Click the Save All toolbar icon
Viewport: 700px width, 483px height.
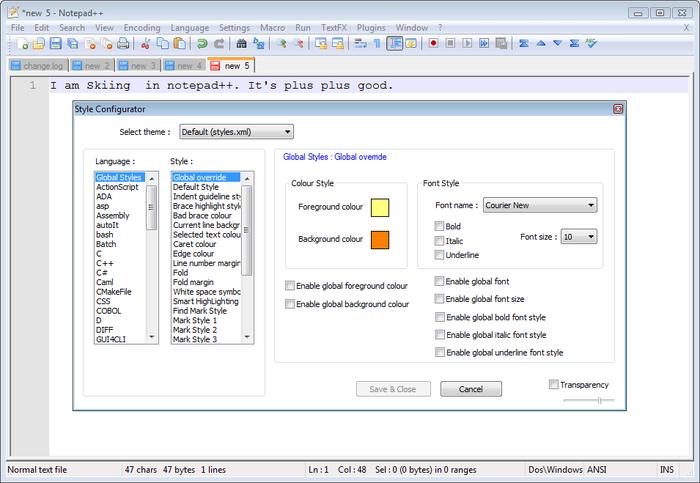72,43
